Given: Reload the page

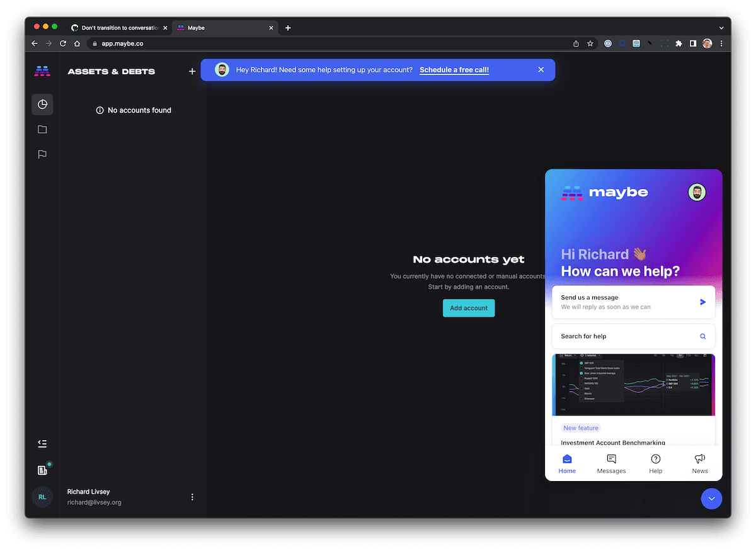Looking at the screenshot, I should (x=63, y=43).
